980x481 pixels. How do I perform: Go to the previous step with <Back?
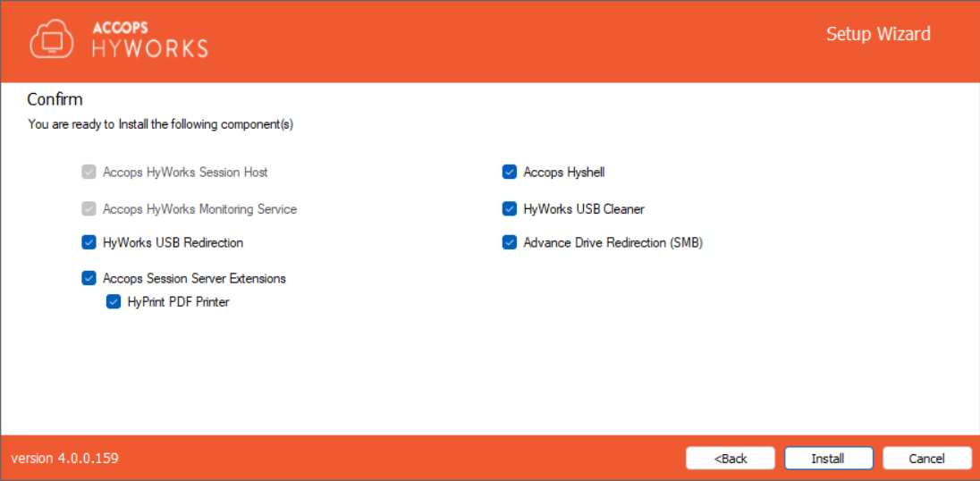730,459
